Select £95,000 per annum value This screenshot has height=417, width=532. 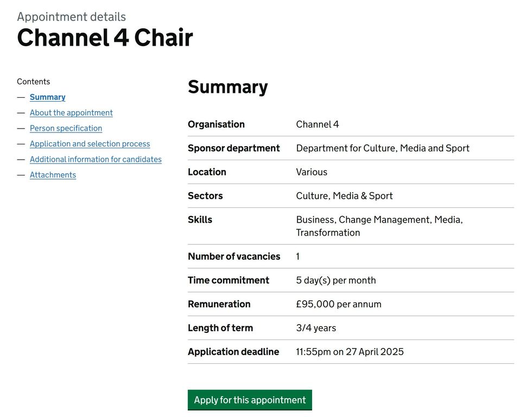[x=339, y=304]
